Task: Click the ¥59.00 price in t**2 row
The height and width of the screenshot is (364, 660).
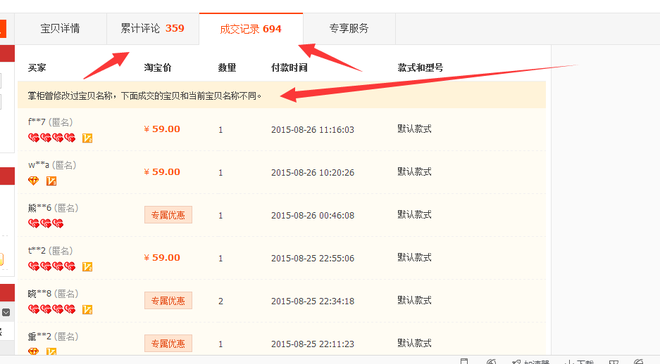Action: tap(162, 258)
